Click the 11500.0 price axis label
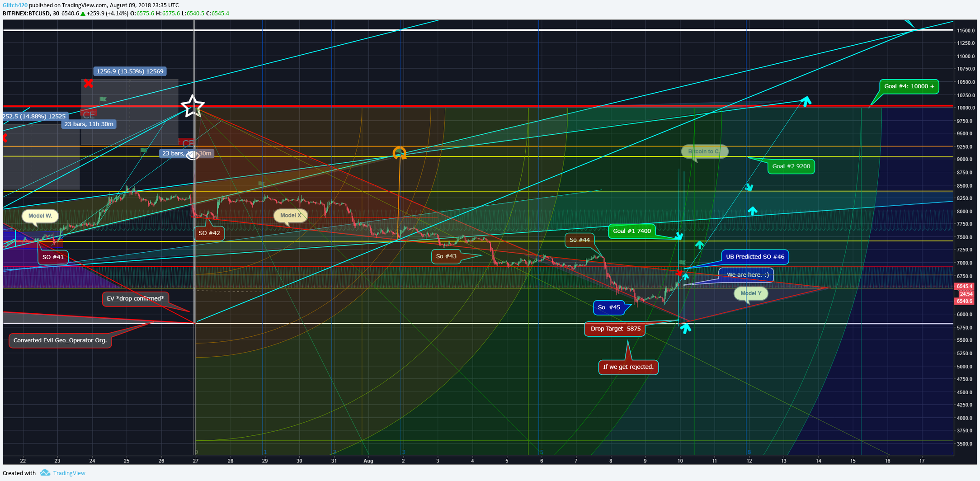The image size is (980, 481). pos(966,31)
